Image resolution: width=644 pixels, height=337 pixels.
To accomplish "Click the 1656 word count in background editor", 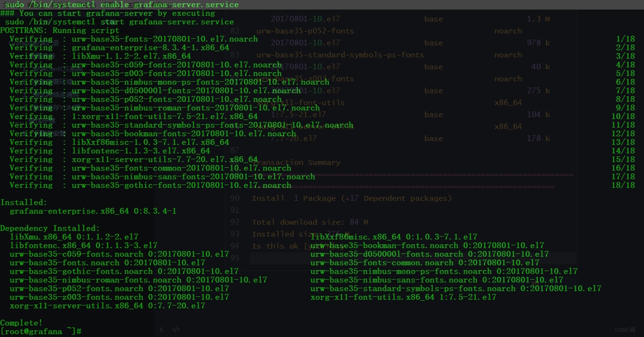I will (x=624, y=330).
